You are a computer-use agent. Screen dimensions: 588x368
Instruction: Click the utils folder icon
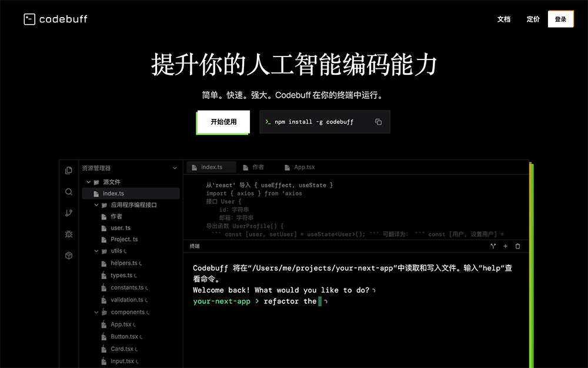click(x=104, y=251)
